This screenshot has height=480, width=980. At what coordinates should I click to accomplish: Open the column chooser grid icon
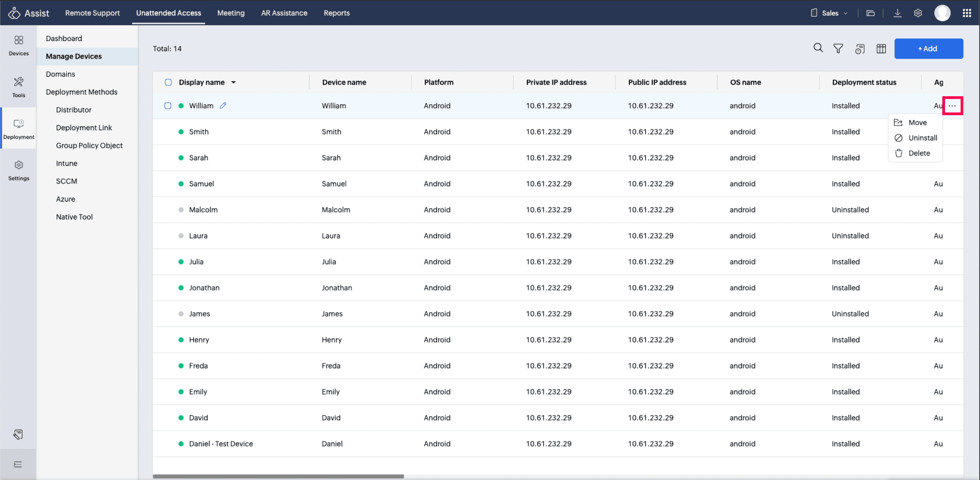pos(881,49)
